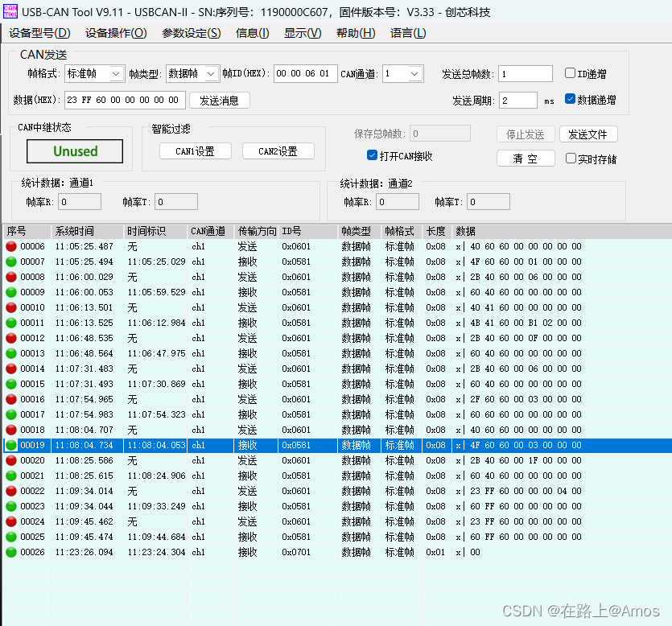This screenshot has width=672, height=626.
Task: Click the USB-CAN Tool title bar icon
Action: tap(11, 11)
